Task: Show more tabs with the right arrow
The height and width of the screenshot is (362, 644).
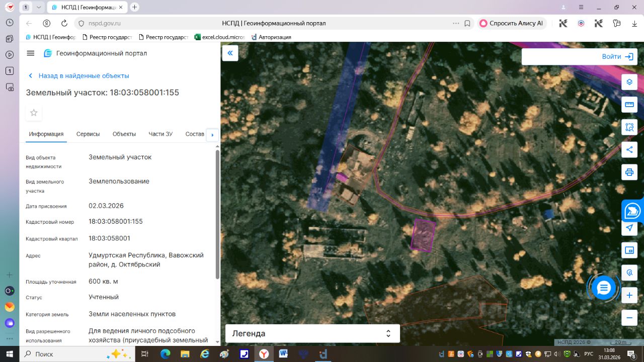Action: pyautogui.click(x=212, y=135)
